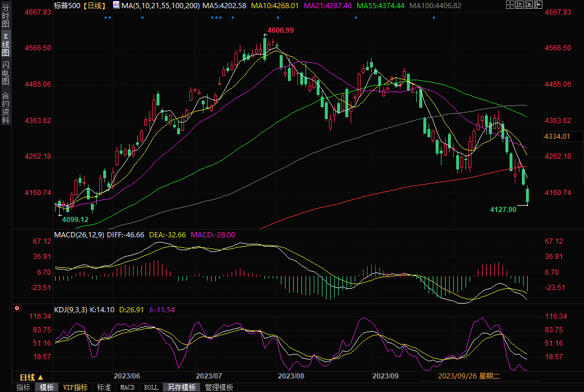Apply the MACD template in bottom bar
This screenshot has width=584, height=392.
point(127,387)
